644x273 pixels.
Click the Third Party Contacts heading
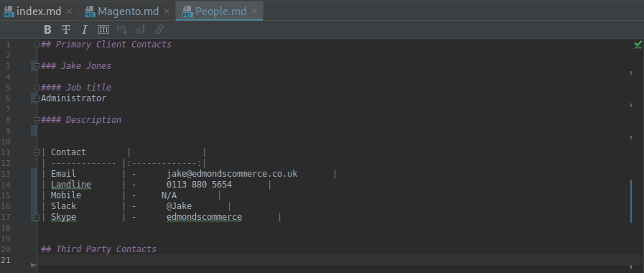point(99,249)
